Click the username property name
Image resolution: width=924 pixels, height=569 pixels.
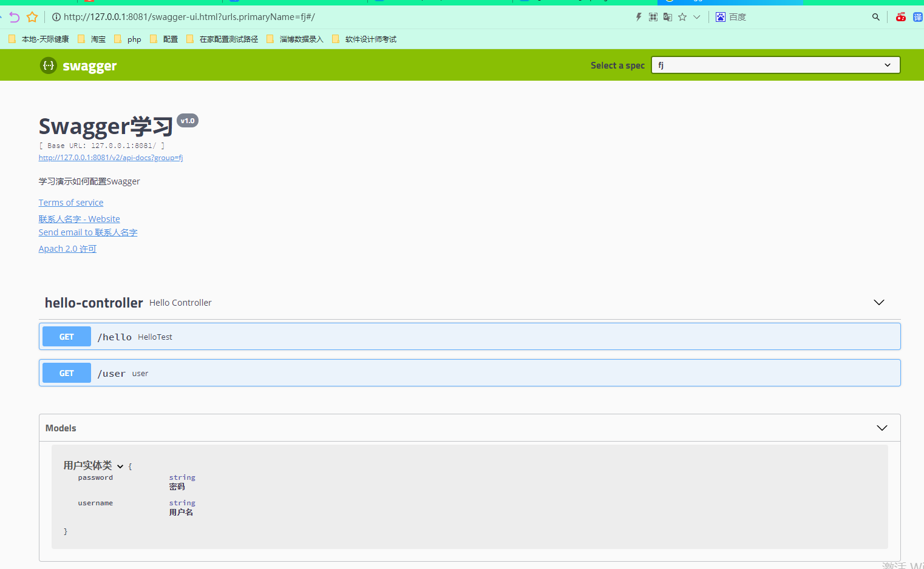tap(95, 503)
